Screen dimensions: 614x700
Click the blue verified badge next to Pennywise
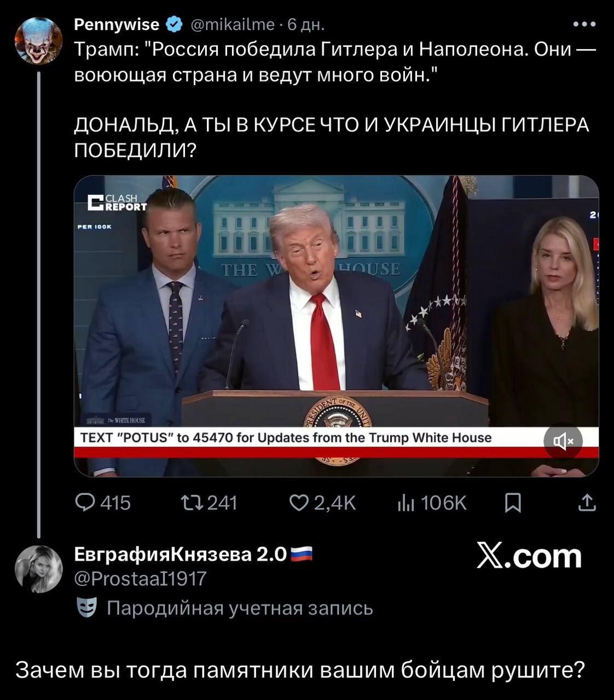[x=173, y=25]
